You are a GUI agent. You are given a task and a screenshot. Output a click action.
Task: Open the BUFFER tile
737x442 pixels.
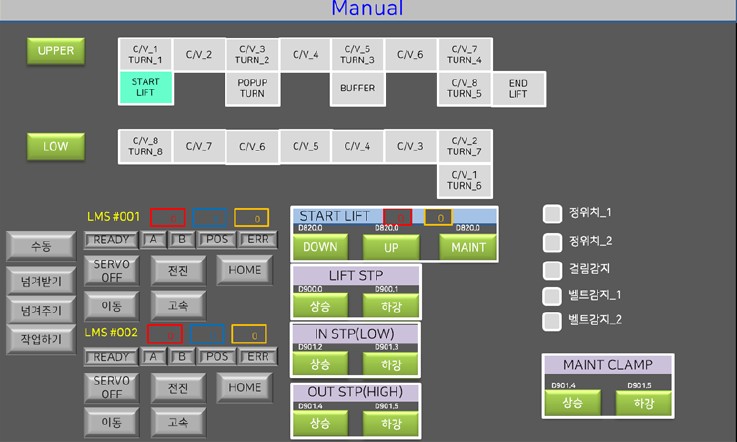357,88
